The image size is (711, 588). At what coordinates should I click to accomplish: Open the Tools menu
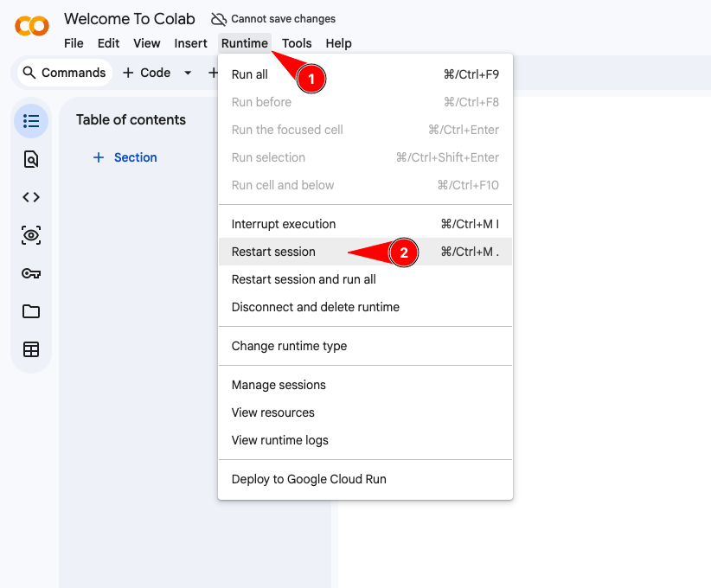click(297, 43)
